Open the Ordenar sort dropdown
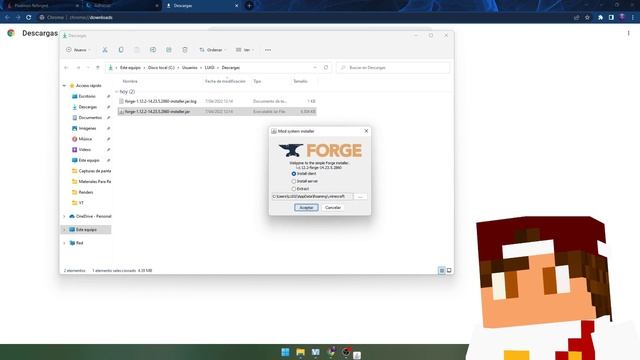The image size is (640, 360). (212, 50)
